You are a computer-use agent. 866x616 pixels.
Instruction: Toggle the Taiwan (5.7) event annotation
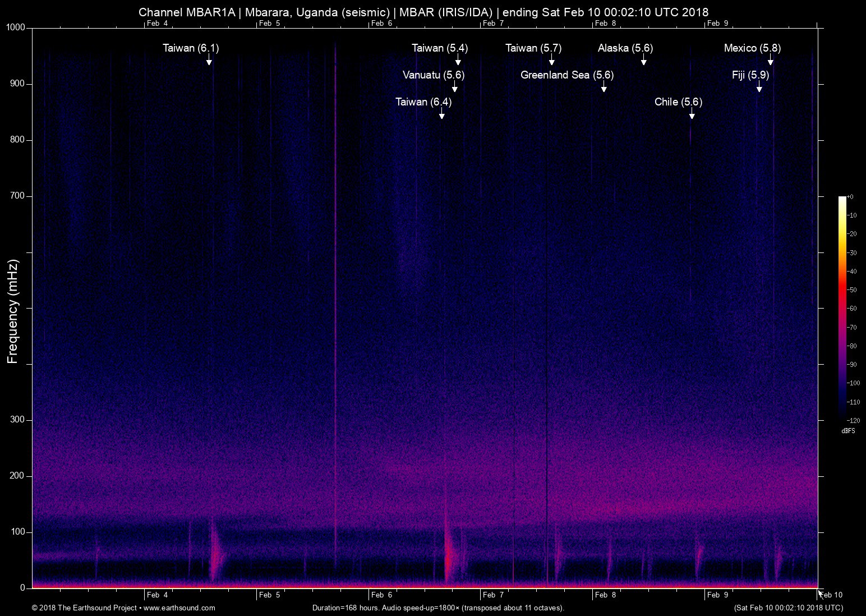533,48
